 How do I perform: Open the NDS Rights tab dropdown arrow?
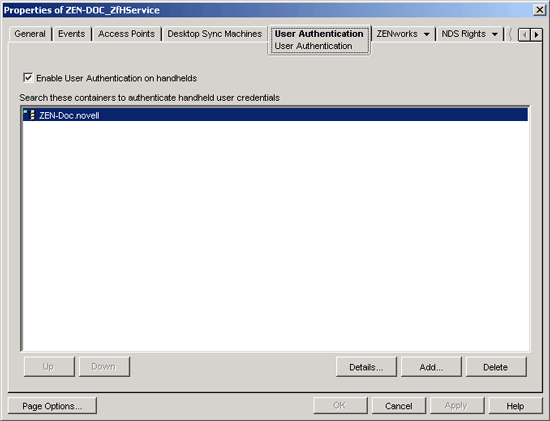pos(495,34)
